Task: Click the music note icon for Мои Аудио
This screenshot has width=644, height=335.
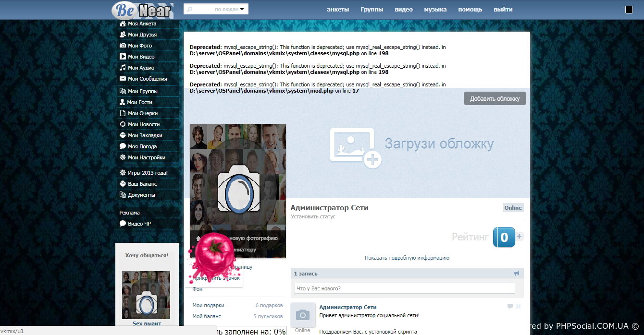Action: click(x=123, y=68)
